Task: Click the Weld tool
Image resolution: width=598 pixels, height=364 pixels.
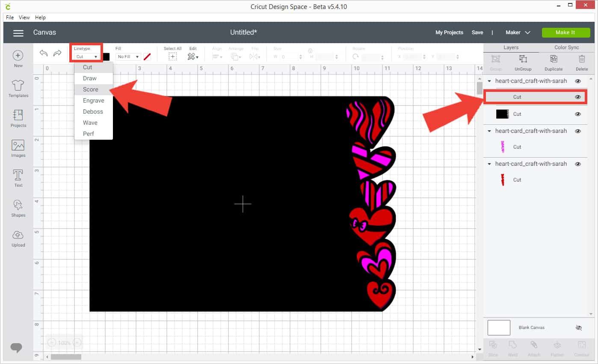Action: tap(512, 348)
